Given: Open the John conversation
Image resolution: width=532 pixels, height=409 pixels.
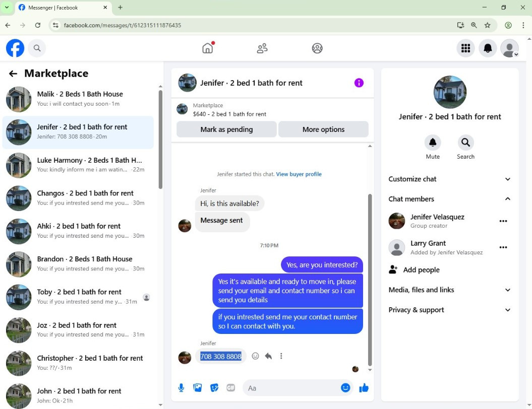Looking at the screenshot, I should (78, 395).
